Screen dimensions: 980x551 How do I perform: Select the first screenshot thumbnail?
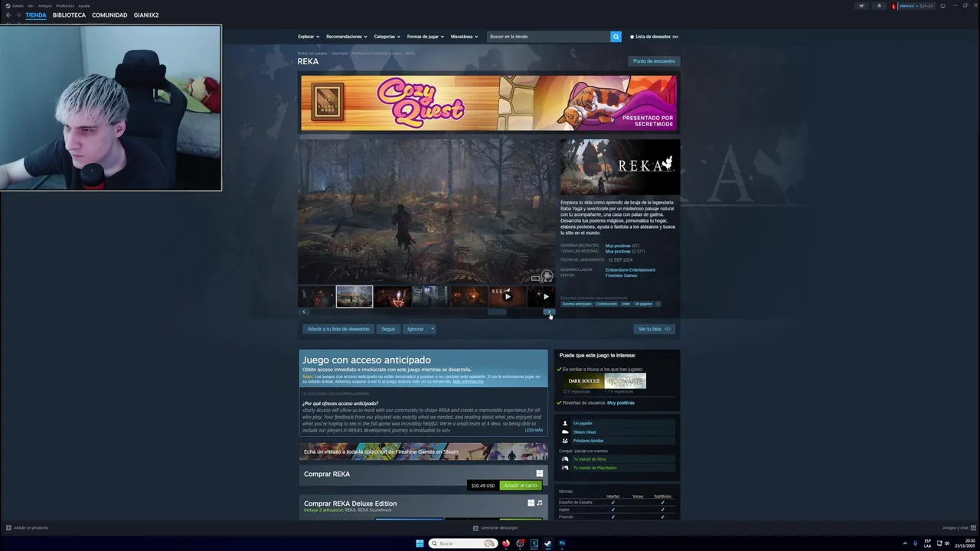[316, 296]
